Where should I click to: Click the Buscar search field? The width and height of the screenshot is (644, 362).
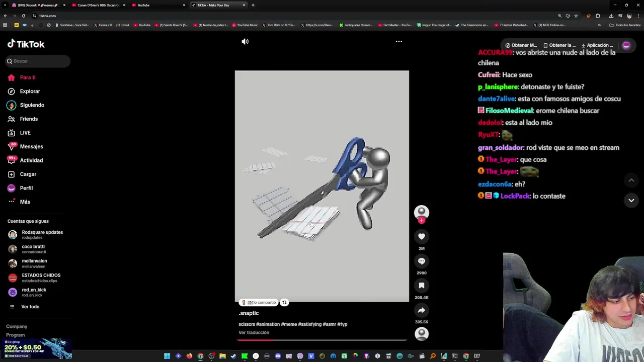click(38, 61)
